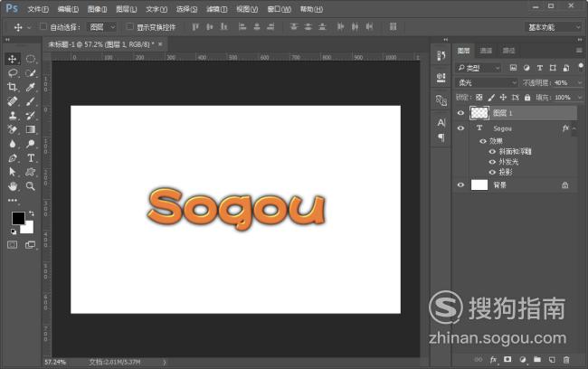This screenshot has height=369, width=588.
Task: Toggle Quick Mask mode
Action: point(13,245)
